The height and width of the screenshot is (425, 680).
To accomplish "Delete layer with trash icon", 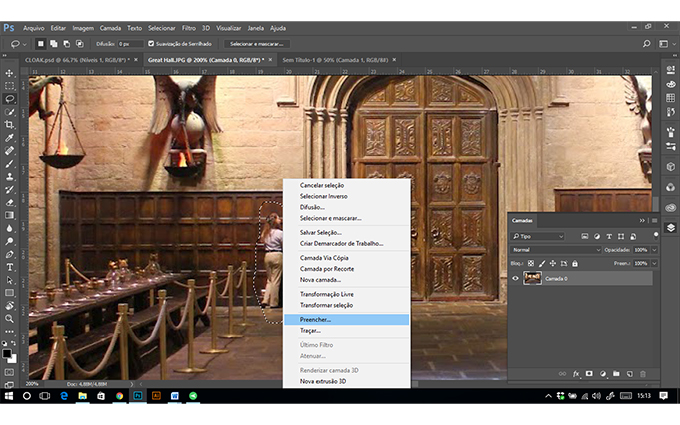I will [x=643, y=373].
